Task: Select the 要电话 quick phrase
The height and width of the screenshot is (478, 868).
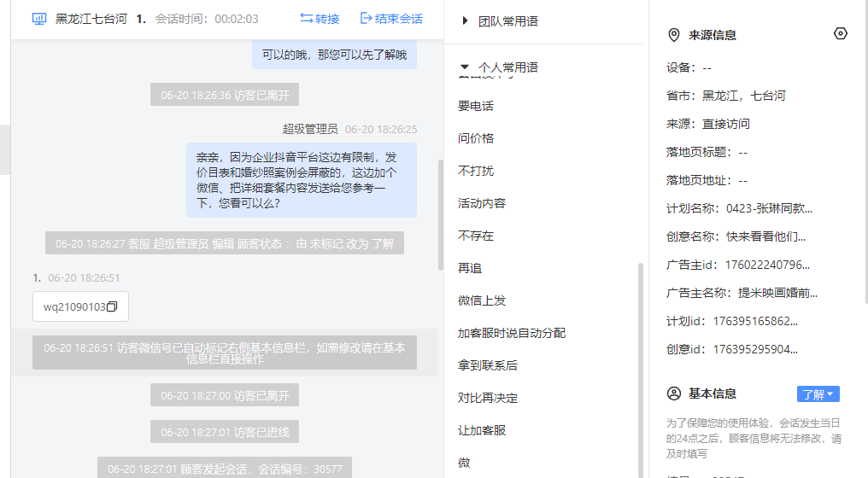Action: tap(476, 106)
